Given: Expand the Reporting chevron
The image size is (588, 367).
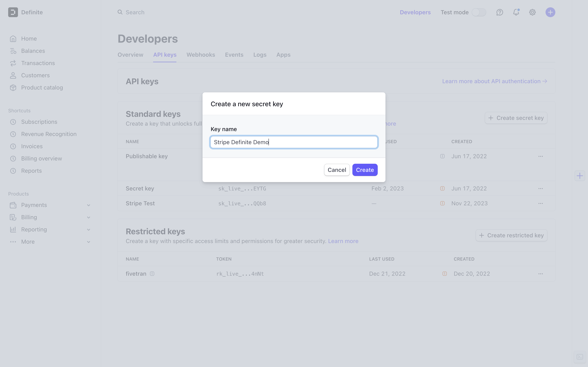Looking at the screenshot, I should pyautogui.click(x=88, y=230).
